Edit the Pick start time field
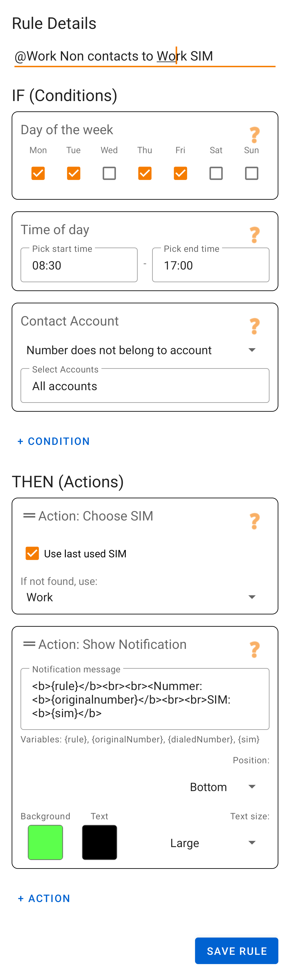This screenshot has width=290, height=980. pos(79,265)
